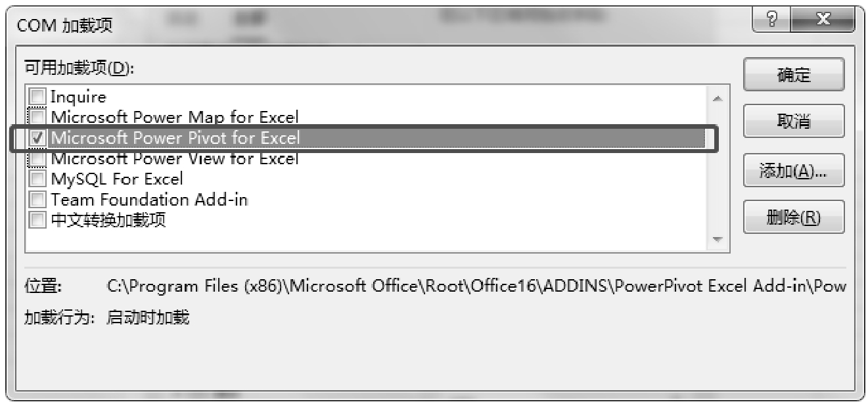The width and height of the screenshot is (868, 404).
Task: Check the Team Foundation Add-in box
Action: [39, 199]
